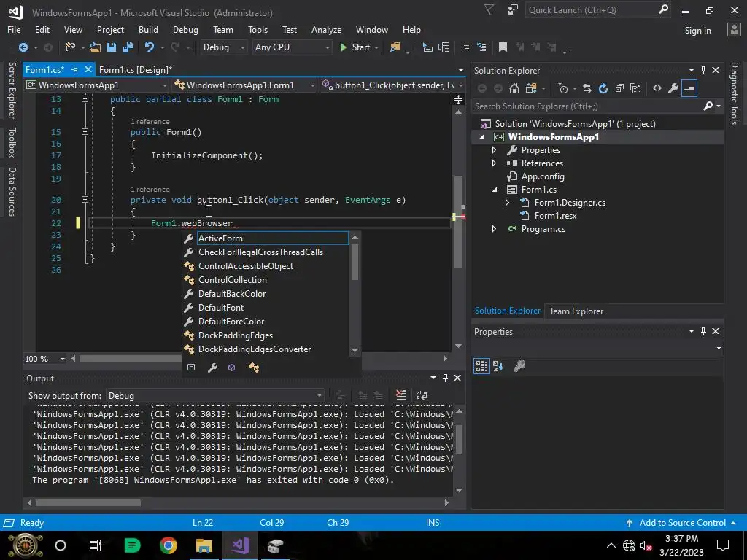Viewport: 747px width, 560px height.
Task: Click the notifications flag filter icon in title bar
Action: 489,9
